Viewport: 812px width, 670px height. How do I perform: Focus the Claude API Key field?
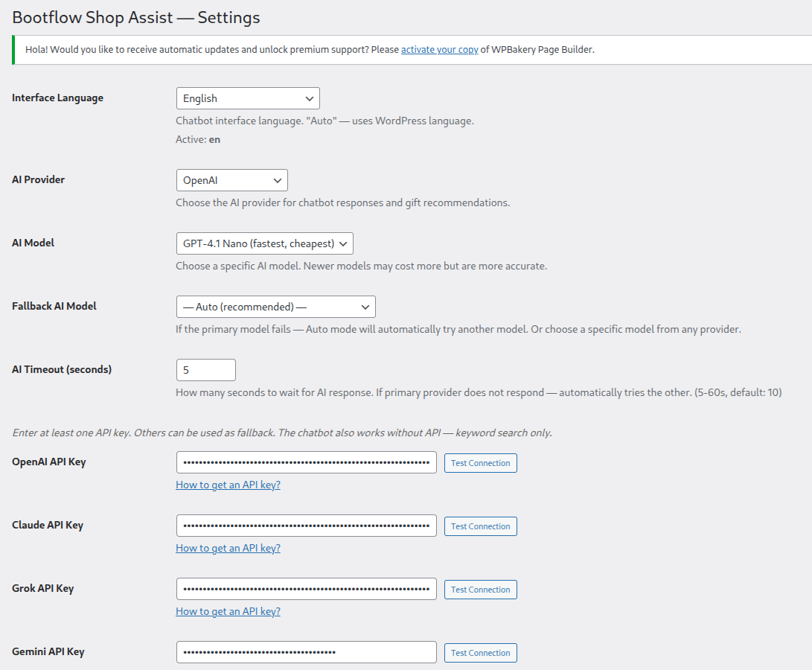pos(306,526)
